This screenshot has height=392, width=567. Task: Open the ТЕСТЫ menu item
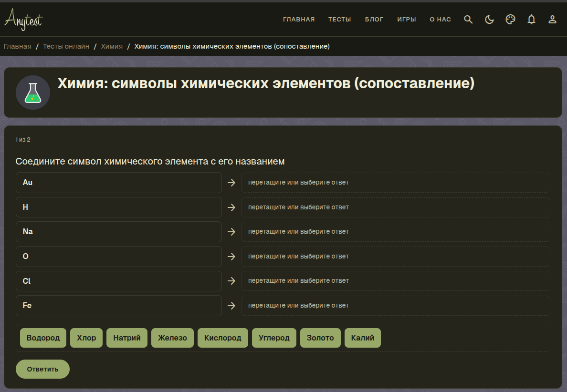click(339, 20)
